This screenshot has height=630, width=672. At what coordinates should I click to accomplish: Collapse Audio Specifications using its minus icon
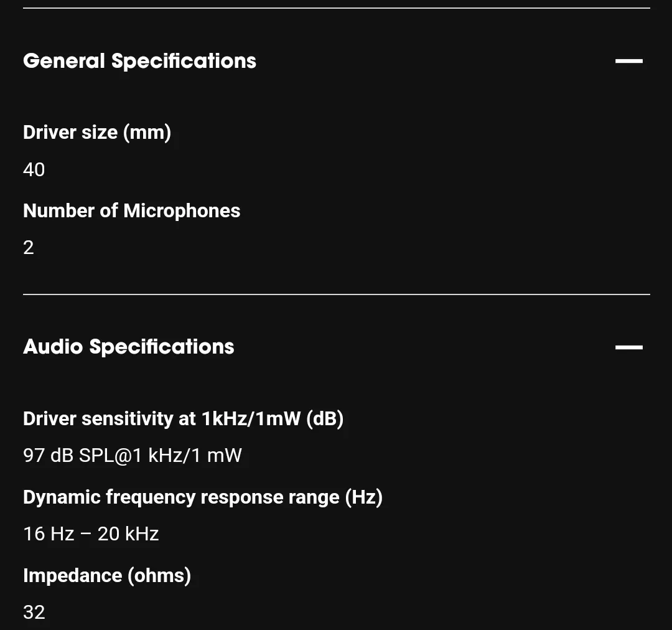pyautogui.click(x=628, y=347)
